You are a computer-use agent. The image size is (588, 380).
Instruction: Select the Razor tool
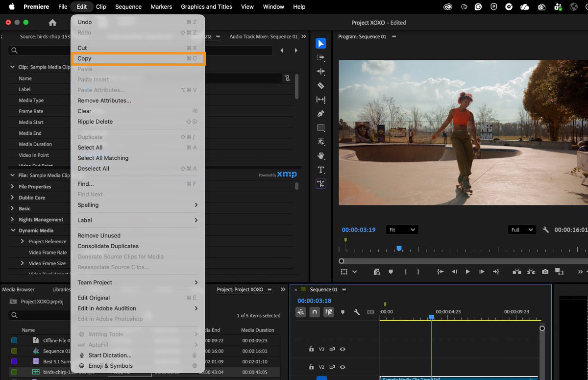[x=321, y=85]
